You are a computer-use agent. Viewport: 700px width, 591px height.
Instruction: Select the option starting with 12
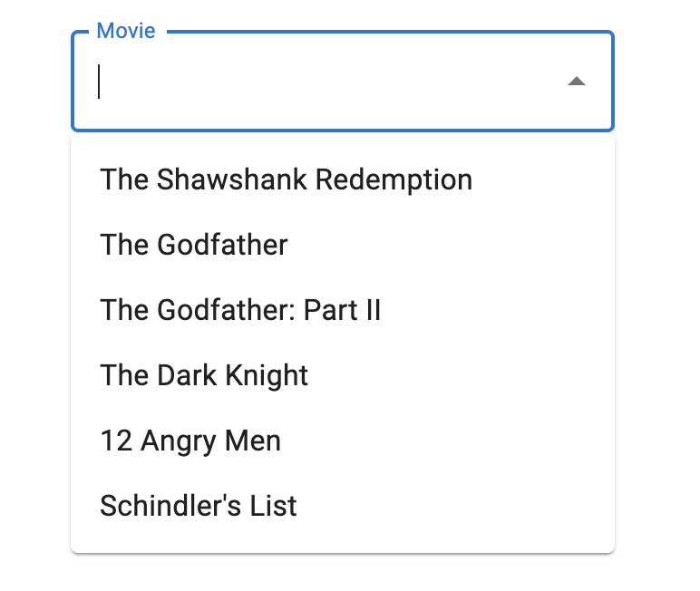click(x=190, y=441)
